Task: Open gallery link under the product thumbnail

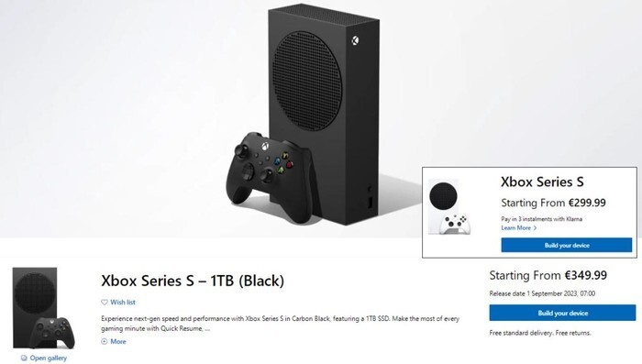Action: point(44,358)
